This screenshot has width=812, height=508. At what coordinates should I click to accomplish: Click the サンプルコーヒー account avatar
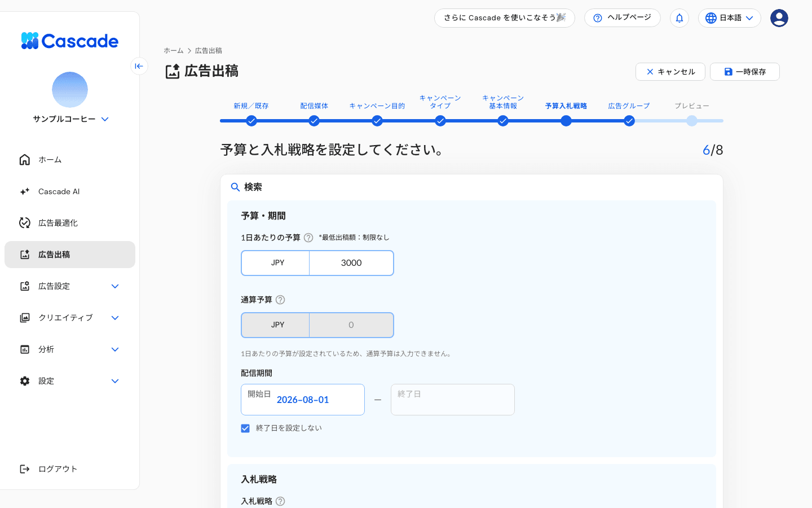tap(70, 90)
